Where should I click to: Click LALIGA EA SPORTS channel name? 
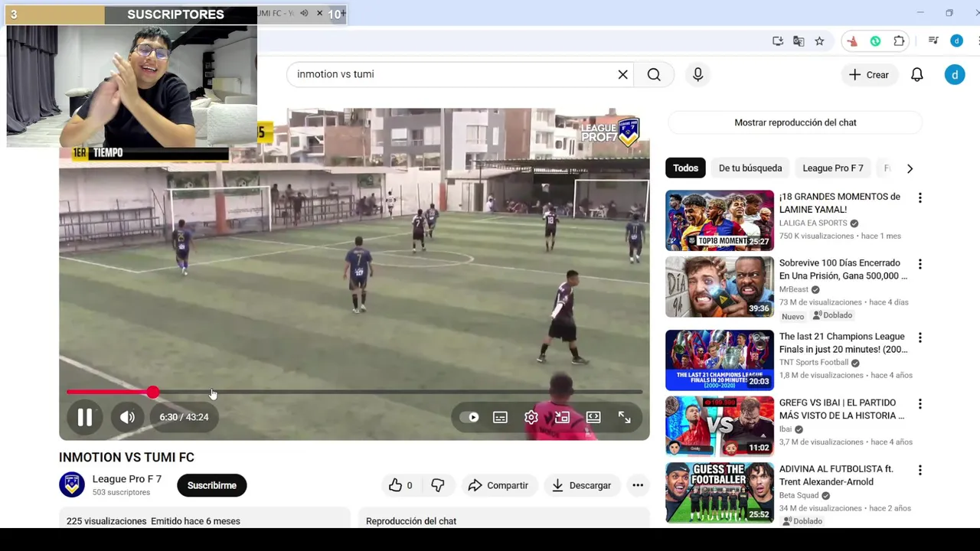point(813,223)
